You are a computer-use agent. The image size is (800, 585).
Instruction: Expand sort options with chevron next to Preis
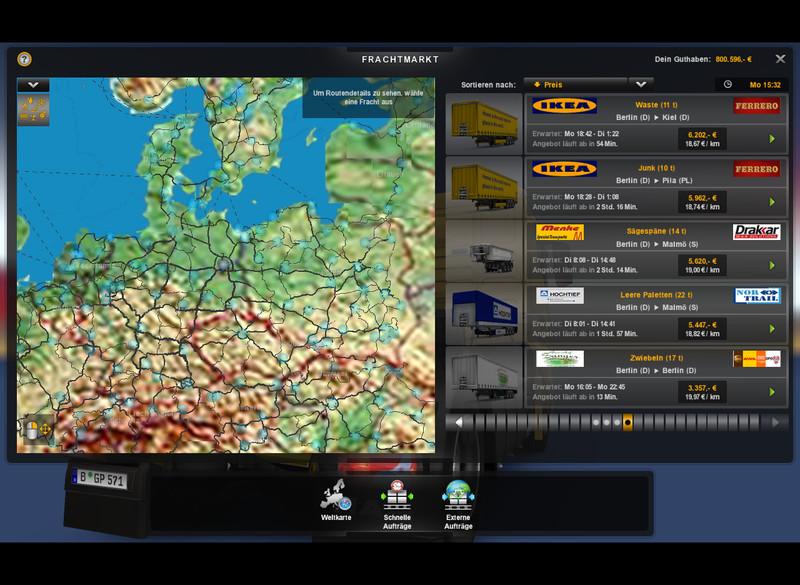[641, 85]
